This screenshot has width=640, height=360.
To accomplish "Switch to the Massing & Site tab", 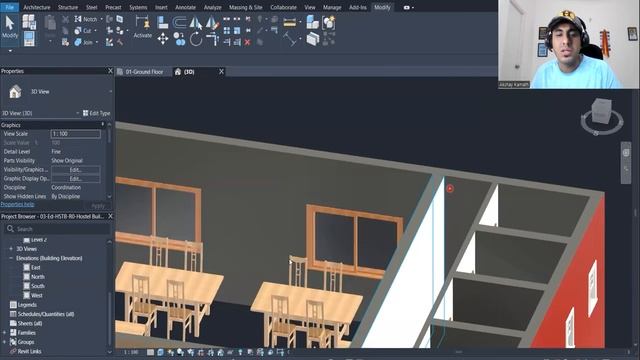I will (x=245, y=7).
